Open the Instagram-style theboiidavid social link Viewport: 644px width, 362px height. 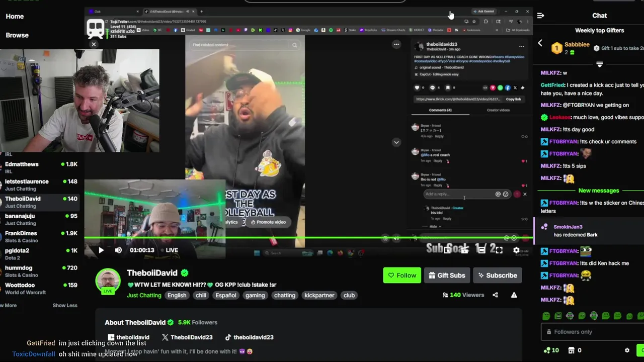pos(128,337)
